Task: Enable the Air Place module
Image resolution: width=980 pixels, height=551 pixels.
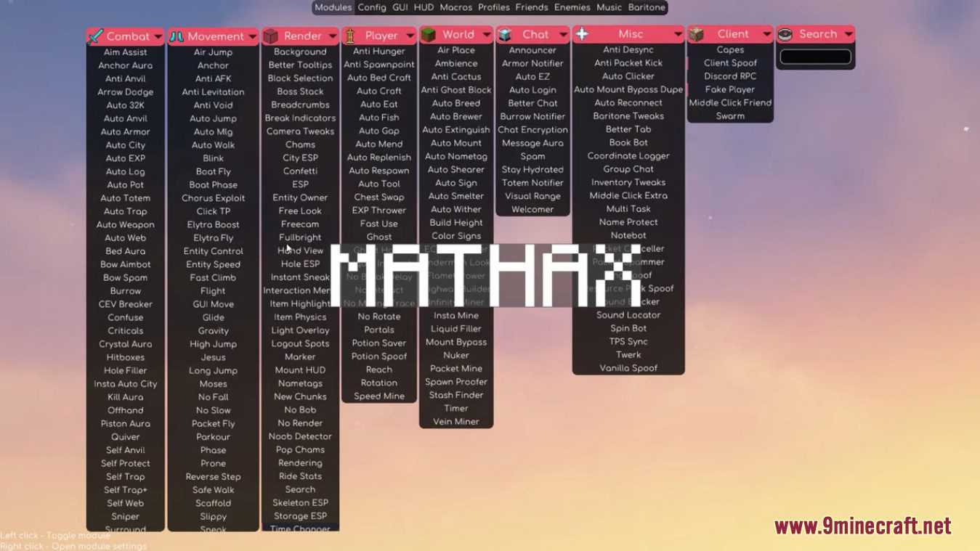Action: (456, 50)
